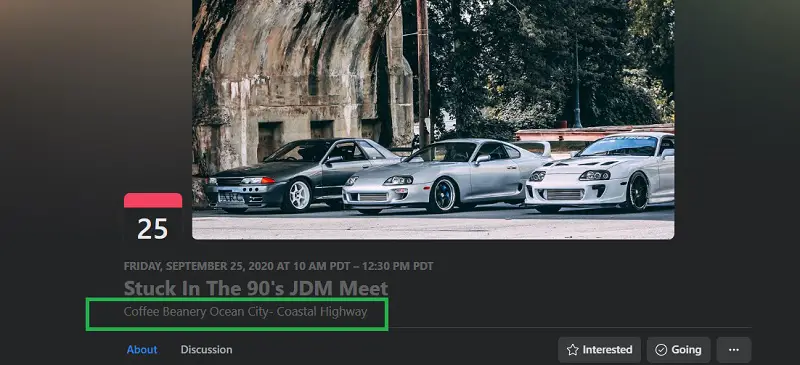Click the calendar icon showing 25
Image resolution: width=800 pixels, height=365 pixels.
point(153,218)
